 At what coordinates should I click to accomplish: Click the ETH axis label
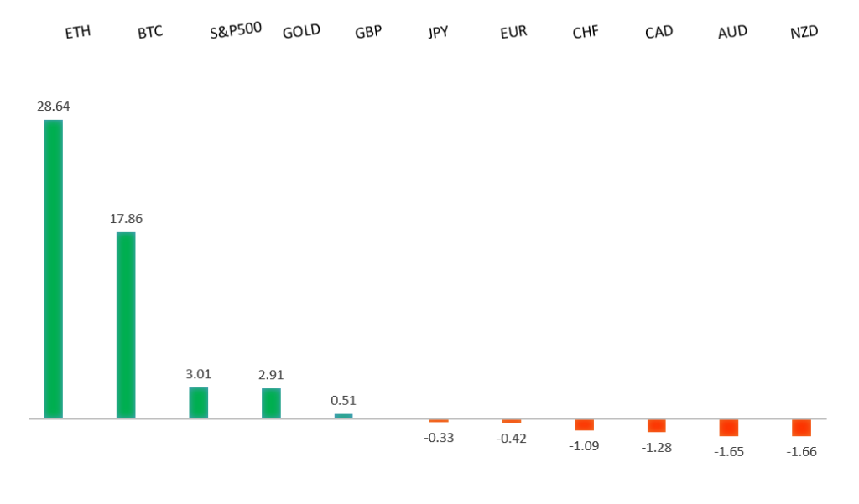click(78, 34)
